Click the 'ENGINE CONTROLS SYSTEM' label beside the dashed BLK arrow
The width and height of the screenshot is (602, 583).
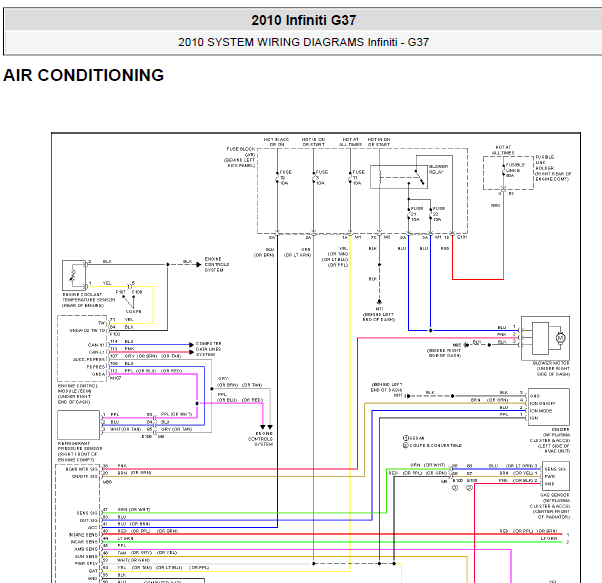tap(217, 264)
